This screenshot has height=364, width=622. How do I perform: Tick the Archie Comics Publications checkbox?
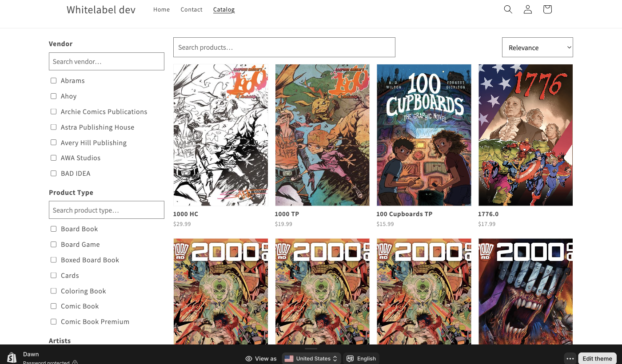click(x=53, y=112)
